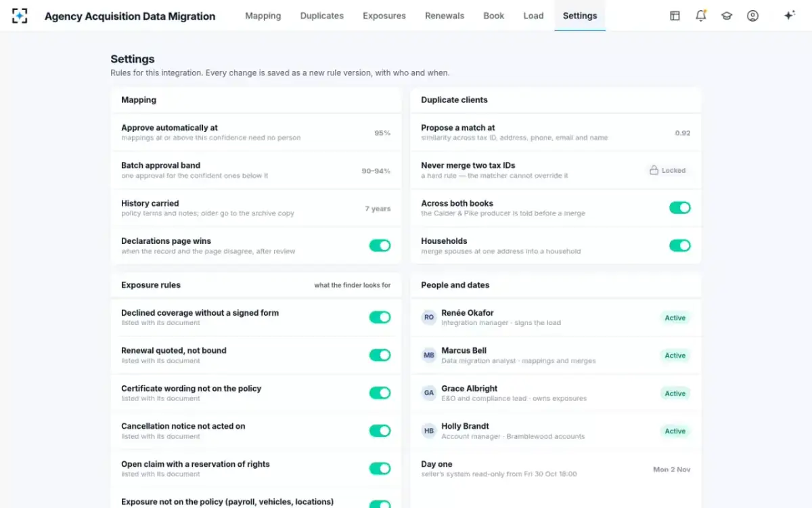This screenshot has height=508, width=812.
Task: Switch to the Mapping tab
Action: pos(263,16)
